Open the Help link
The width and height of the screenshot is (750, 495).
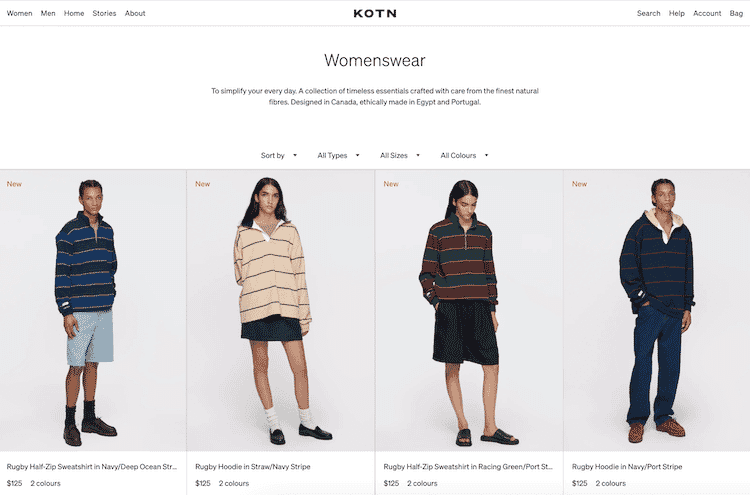coord(677,13)
